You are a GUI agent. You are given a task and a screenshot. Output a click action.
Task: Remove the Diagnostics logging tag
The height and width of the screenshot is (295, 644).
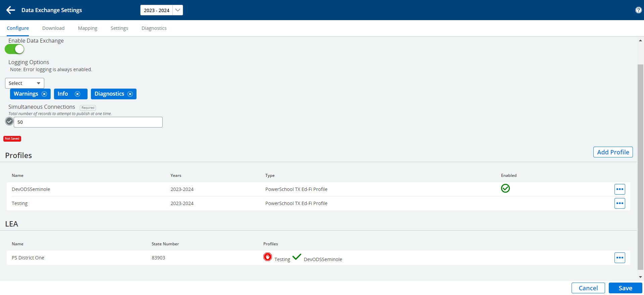[130, 94]
